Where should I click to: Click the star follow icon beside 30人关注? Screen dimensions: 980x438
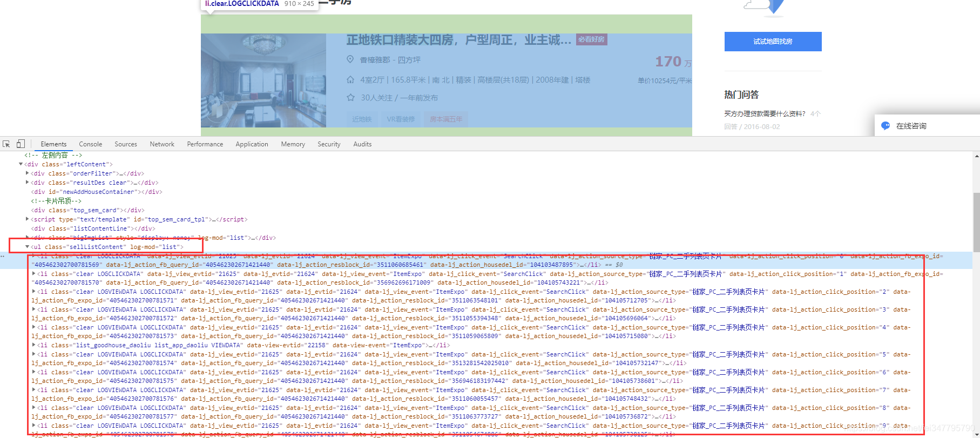(350, 97)
